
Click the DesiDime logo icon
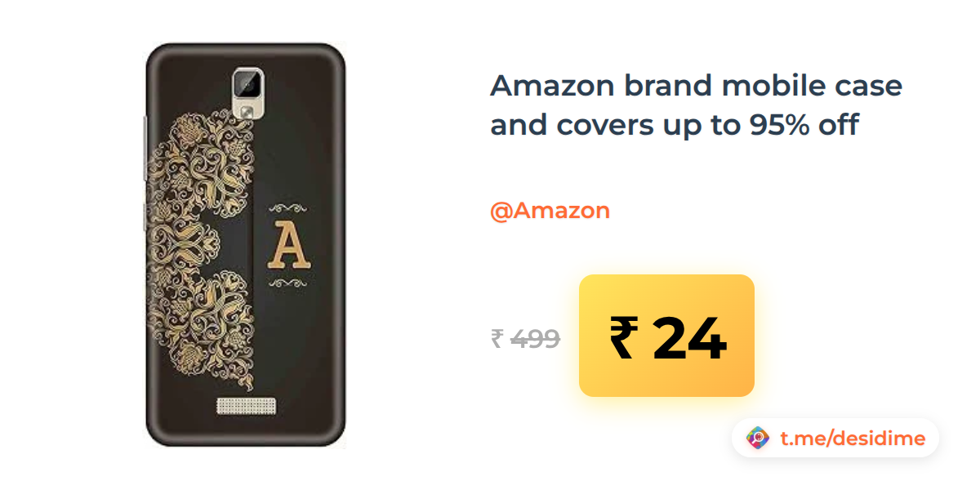pyautogui.click(x=758, y=439)
